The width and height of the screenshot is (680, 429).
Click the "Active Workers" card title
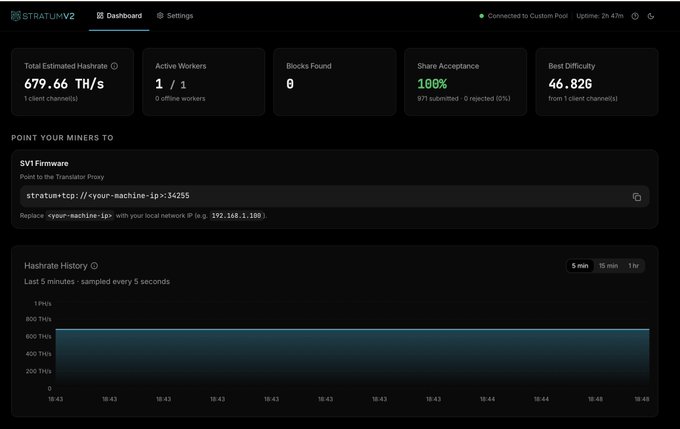(180, 66)
